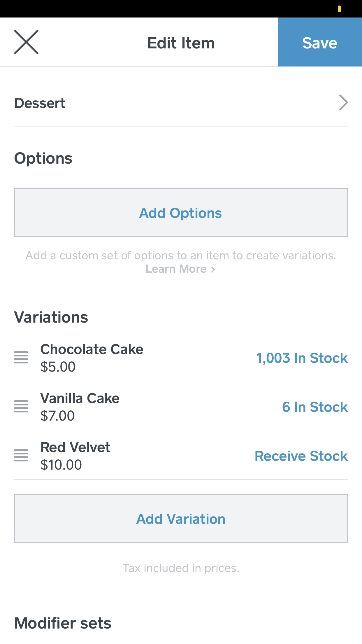The width and height of the screenshot is (362, 644).
Task: Tap the Add Variation button
Action: coord(181,519)
